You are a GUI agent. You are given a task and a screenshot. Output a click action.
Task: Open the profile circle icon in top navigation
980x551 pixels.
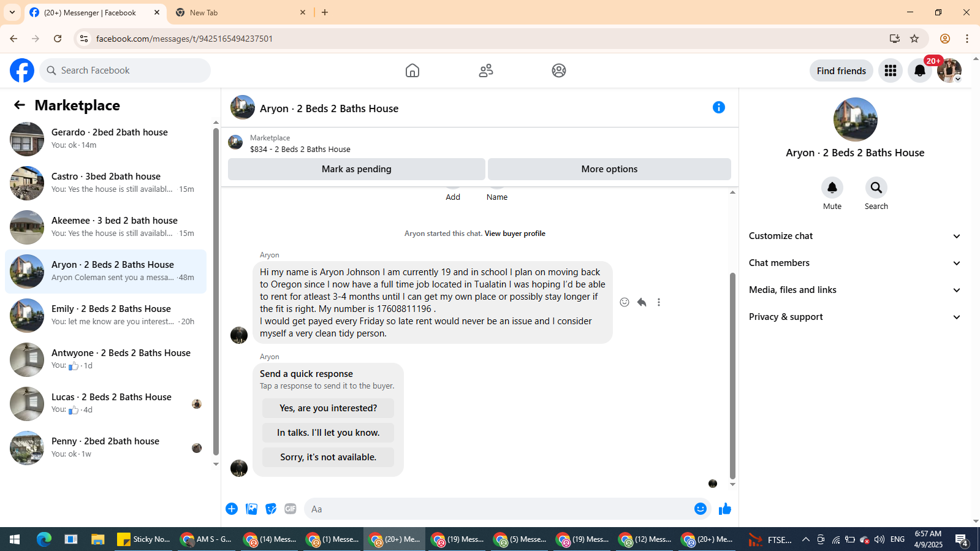[559, 70]
